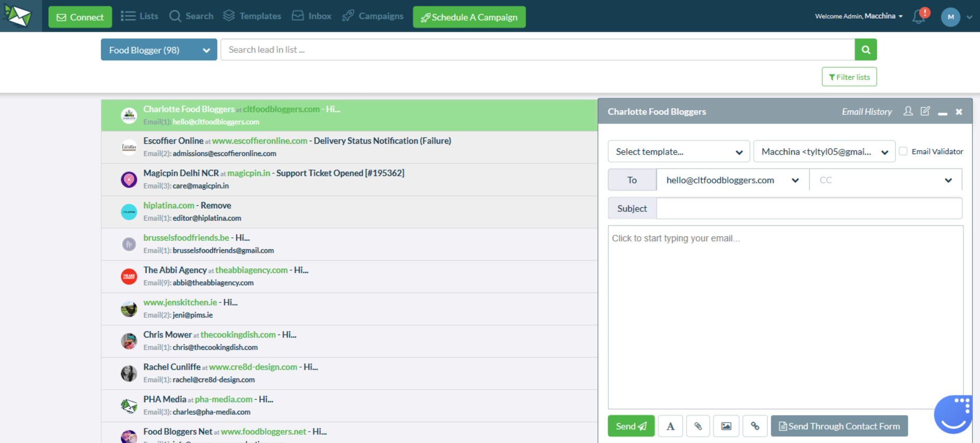This screenshot has width=980, height=443.
Task: Open the Select template dropdown
Action: point(678,152)
